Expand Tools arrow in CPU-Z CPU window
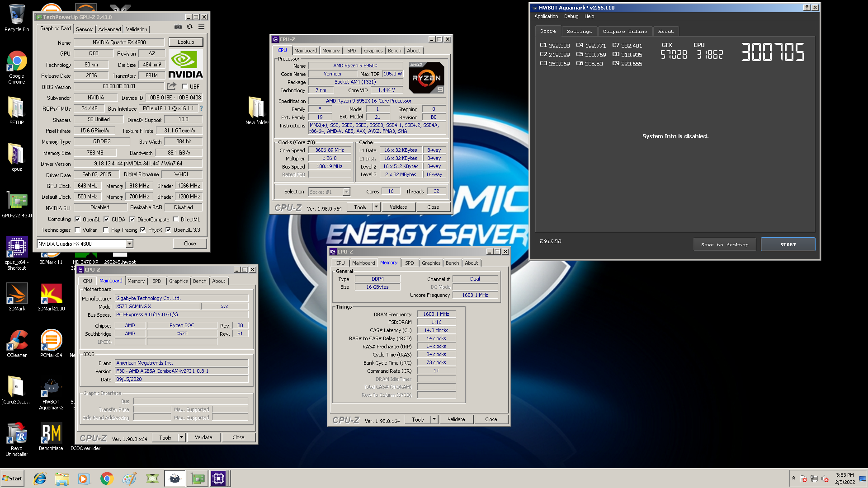This screenshot has height=488, width=868. coord(376,207)
